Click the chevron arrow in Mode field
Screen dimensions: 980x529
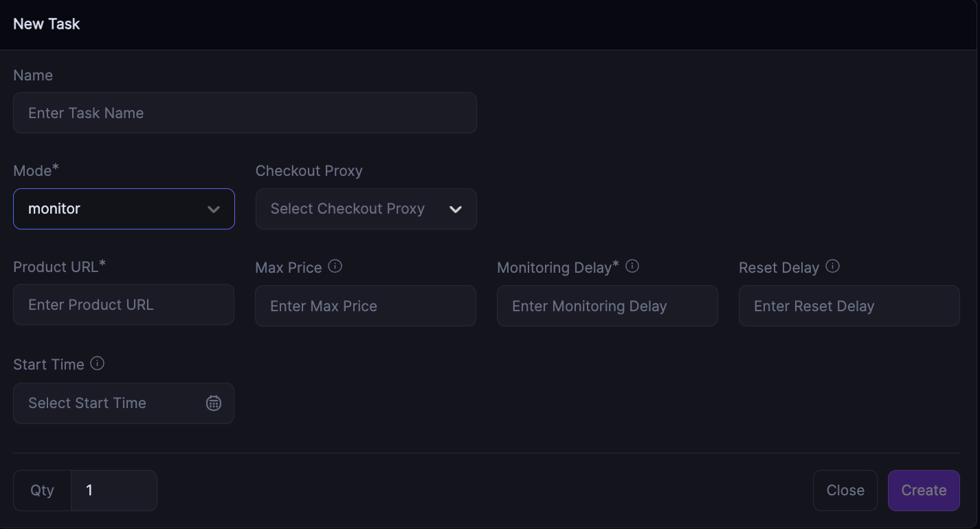click(x=214, y=210)
